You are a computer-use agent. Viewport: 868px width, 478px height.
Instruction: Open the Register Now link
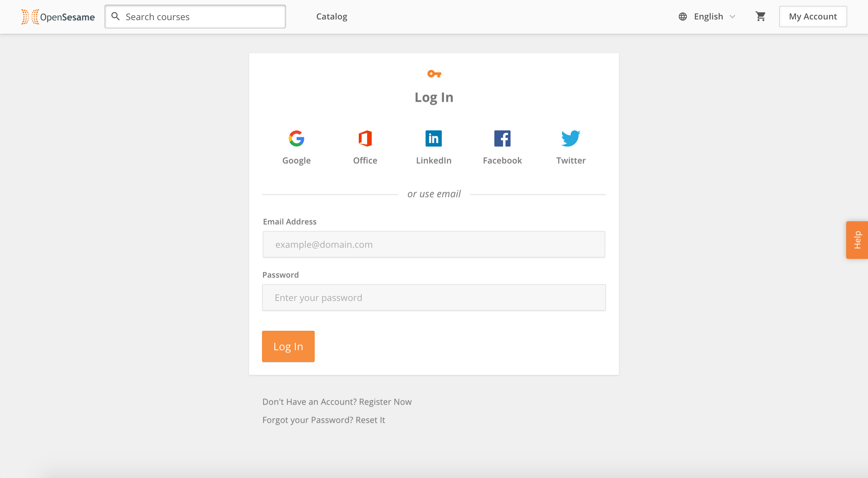coord(385,401)
